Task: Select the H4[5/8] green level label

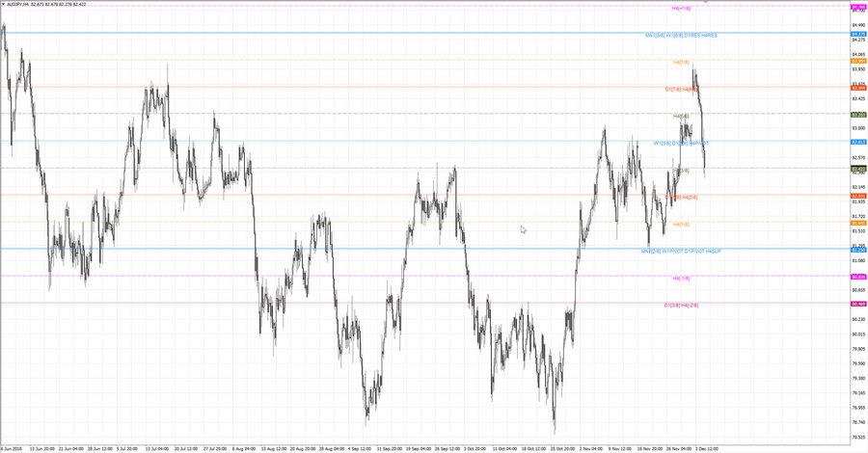Action: click(x=682, y=117)
